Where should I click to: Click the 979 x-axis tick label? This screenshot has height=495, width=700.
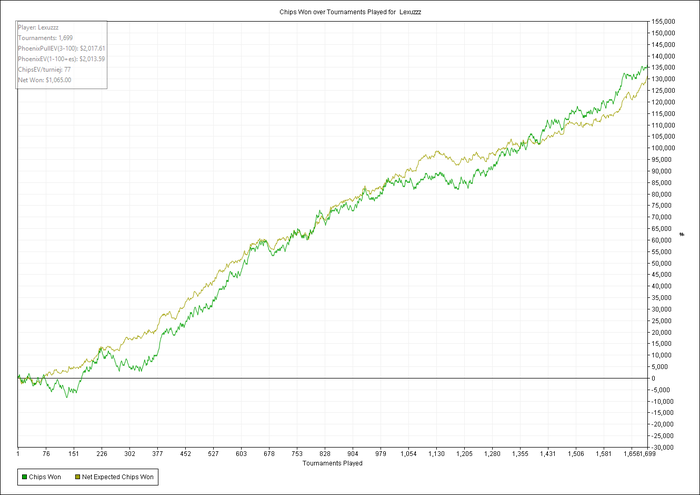(380, 454)
